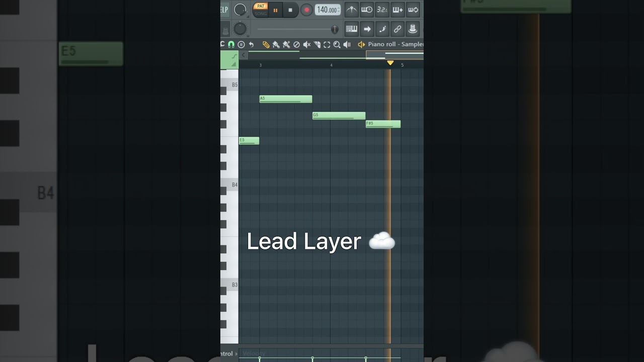644x362 pixels.
Task: Toggle typing keyboard to piano icon
Action: (352, 29)
